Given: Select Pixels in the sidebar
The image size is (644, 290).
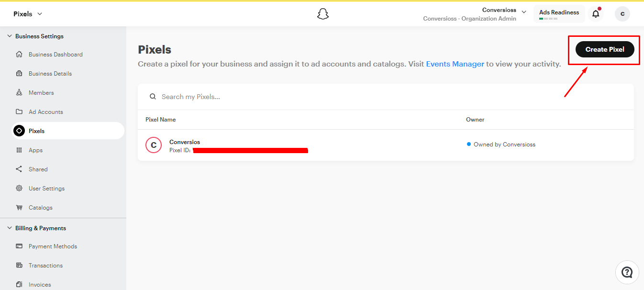Looking at the screenshot, I should coord(68,131).
